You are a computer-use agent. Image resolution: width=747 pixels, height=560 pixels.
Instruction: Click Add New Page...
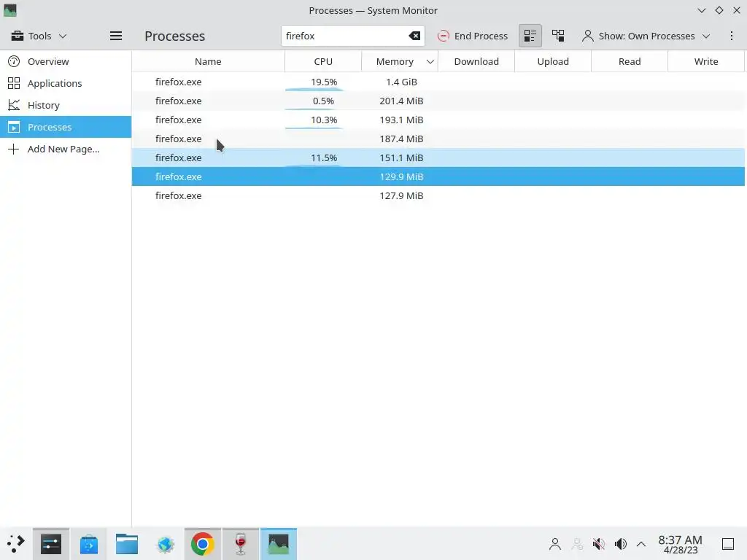click(x=66, y=149)
